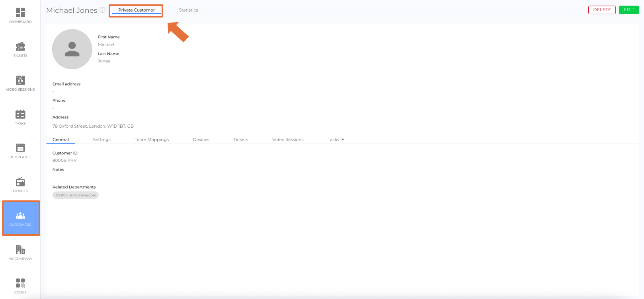Click the green Edit button

628,10
